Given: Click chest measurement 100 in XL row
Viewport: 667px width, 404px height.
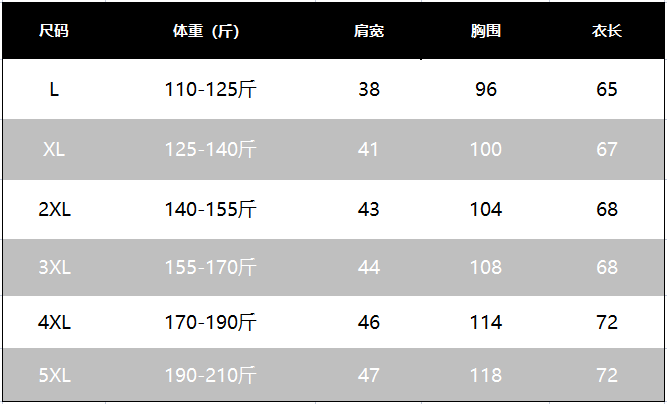Looking at the screenshot, I should pos(486,150).
